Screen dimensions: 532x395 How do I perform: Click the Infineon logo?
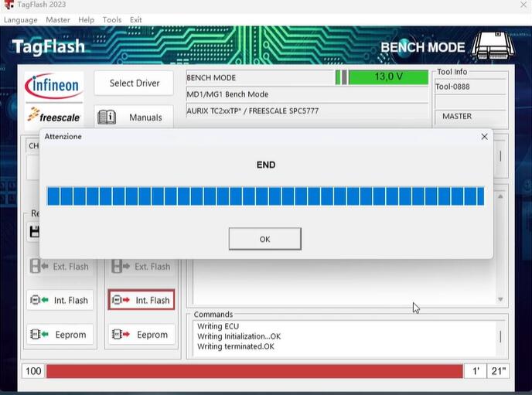(x=54, y=86)
